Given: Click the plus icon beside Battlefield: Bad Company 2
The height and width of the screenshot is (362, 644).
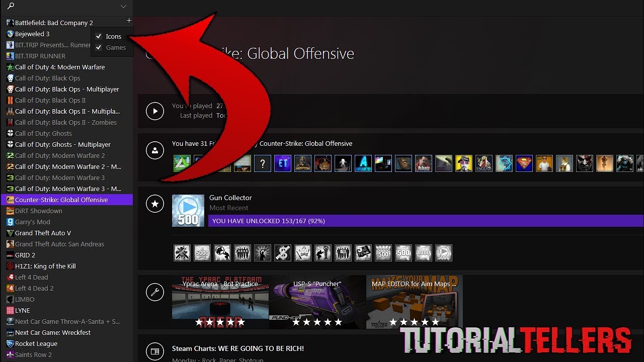Looking at the screenshot, I should (129, 21).
